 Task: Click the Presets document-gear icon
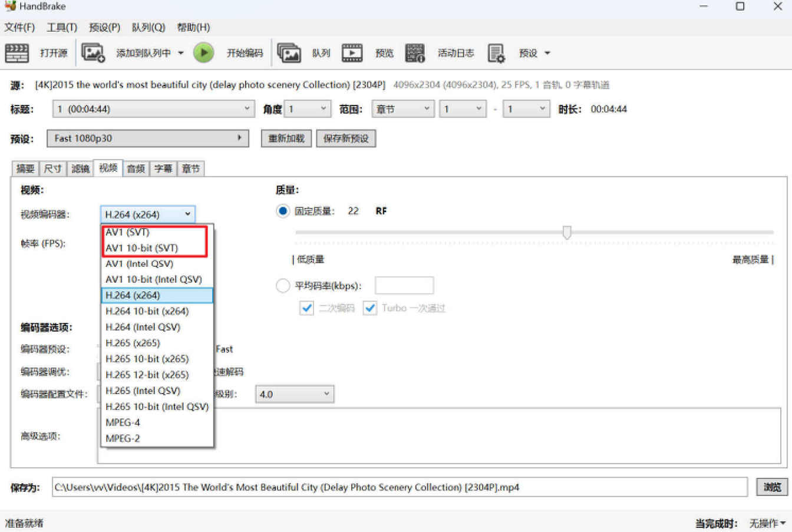(x=496, y=53)
